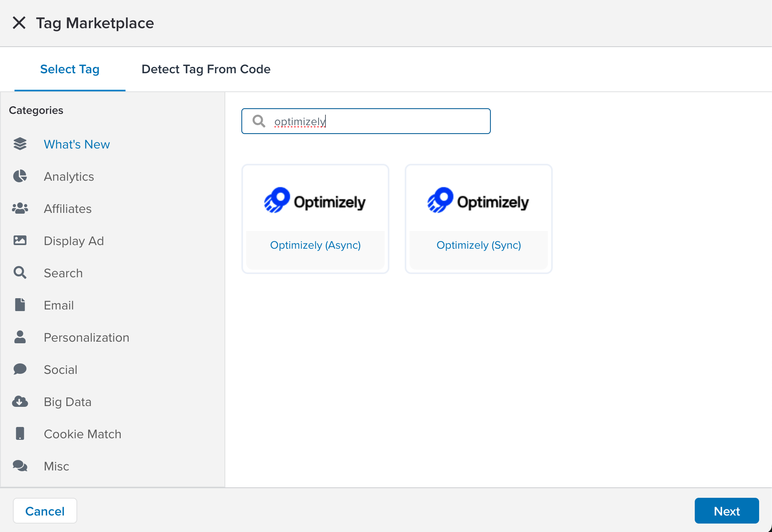Select What's New category
The image size is (772, 532).
77,144
